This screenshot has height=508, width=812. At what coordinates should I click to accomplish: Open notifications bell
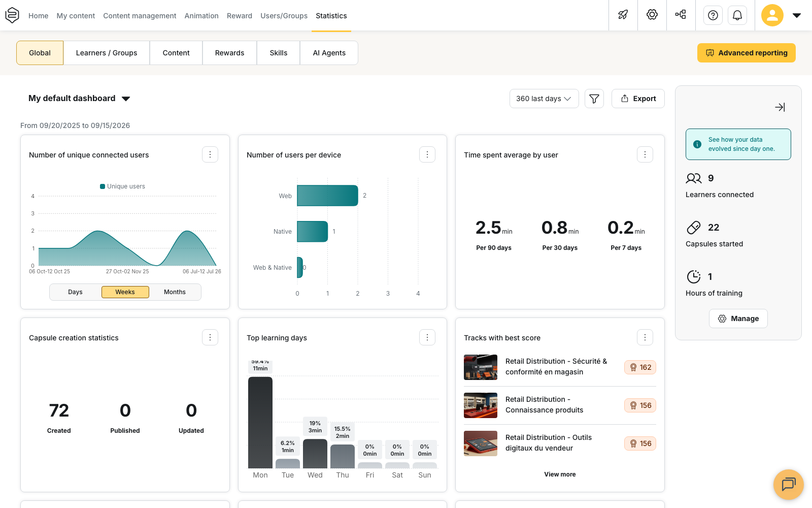(x=737, y=15)
